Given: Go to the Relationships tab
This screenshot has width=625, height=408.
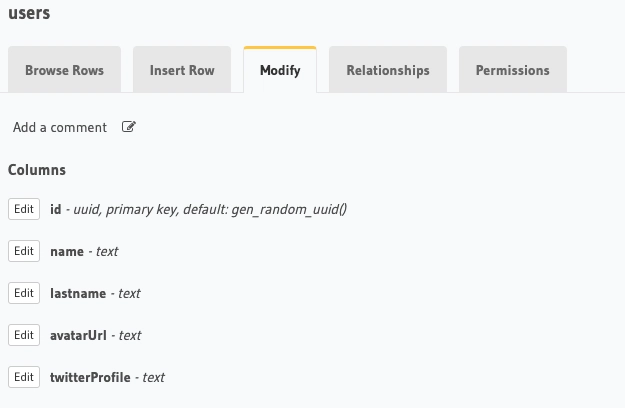Looking at the screenshot, I should click(388, 70).
